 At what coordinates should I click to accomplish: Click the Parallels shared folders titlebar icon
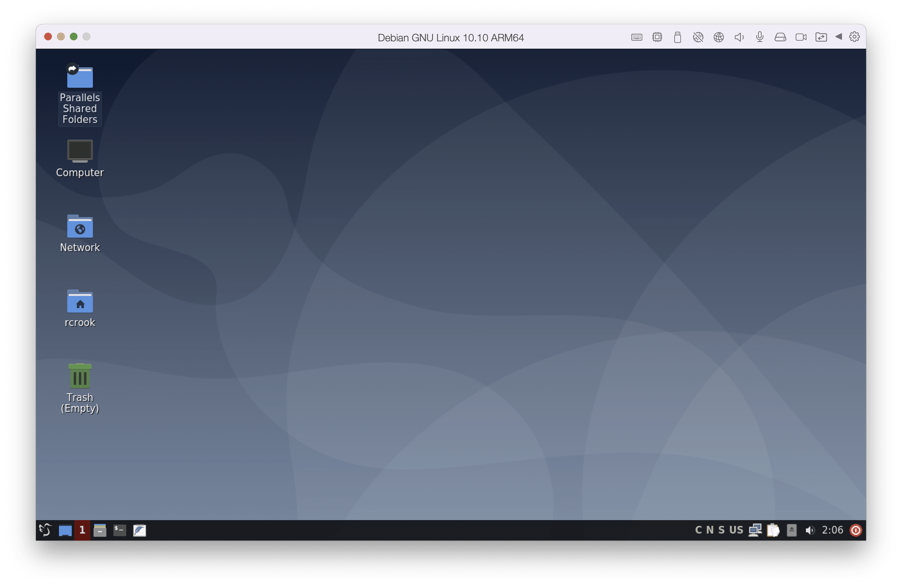[x=821, y=37]
